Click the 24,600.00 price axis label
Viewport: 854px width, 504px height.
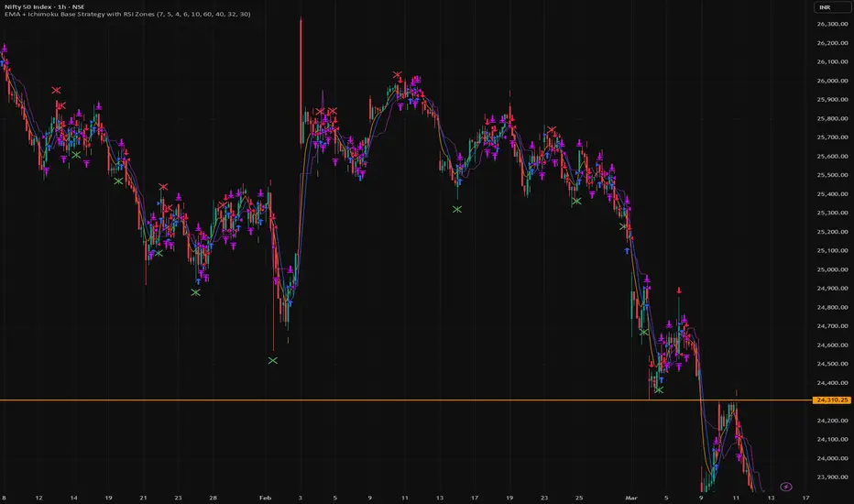[832, 345]
